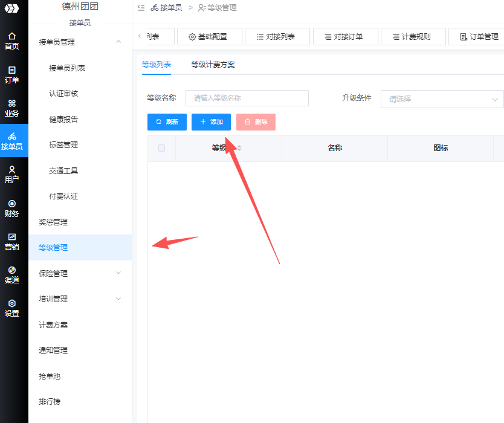The image size is (504, 423).
Task: Open the 业务 business sidebar icon
Action: pyautogui.click(x=12, y=108)
